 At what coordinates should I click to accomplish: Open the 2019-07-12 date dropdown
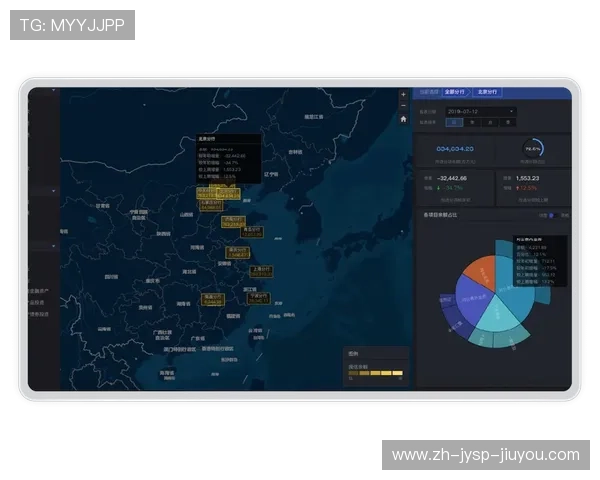tap(480, 111)
